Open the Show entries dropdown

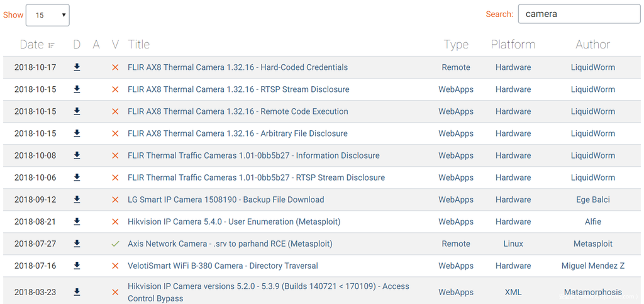(x=47, y=15)
